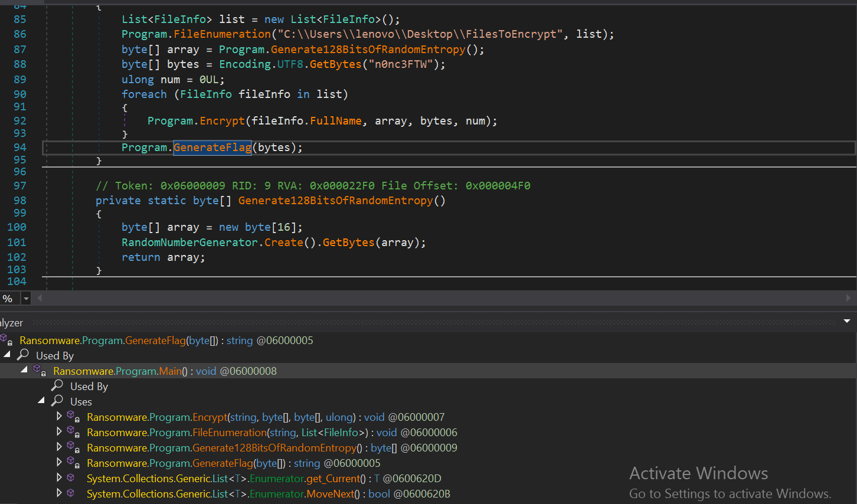The height and width of the screenshot is (504, 857).
Task: Click the code editor horizontal scrollbar track
Action: pyautogui.click(x=444, y=299)
